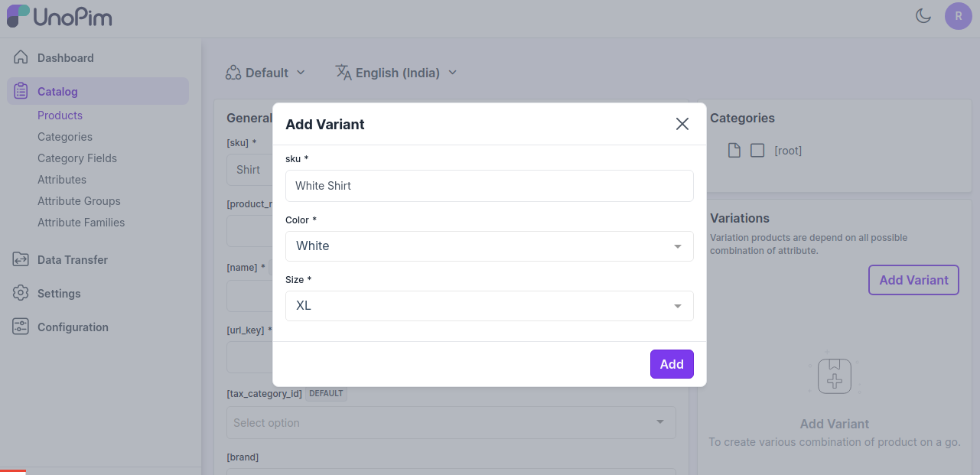The width and height of the screenshot is (980, 475).
Task: Open Category Fields in sidebar
Action: pos(77,158)
